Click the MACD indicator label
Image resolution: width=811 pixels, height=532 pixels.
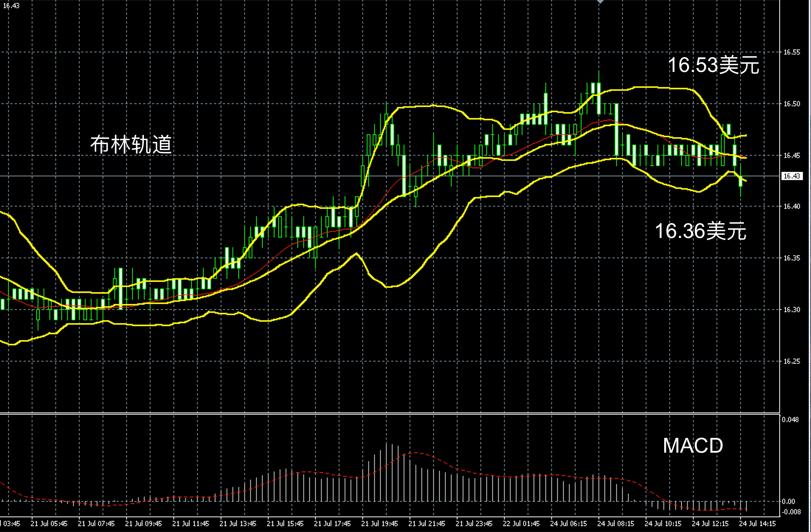point(693,446)
